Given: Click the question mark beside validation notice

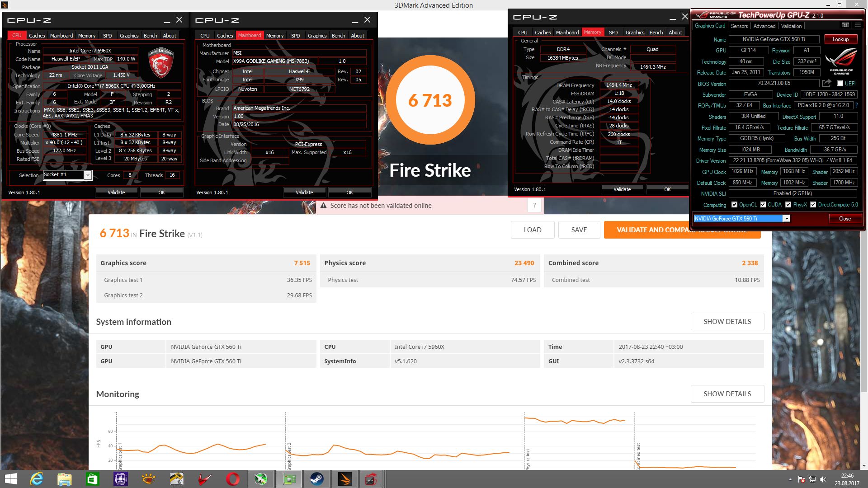Looking at the screenshot, I should [534, 205].
